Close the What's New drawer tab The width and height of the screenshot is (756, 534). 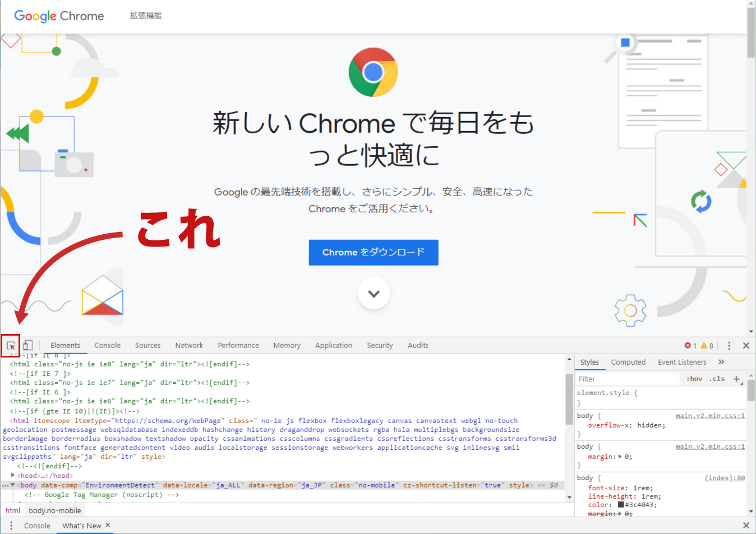[x=108, y=525]
